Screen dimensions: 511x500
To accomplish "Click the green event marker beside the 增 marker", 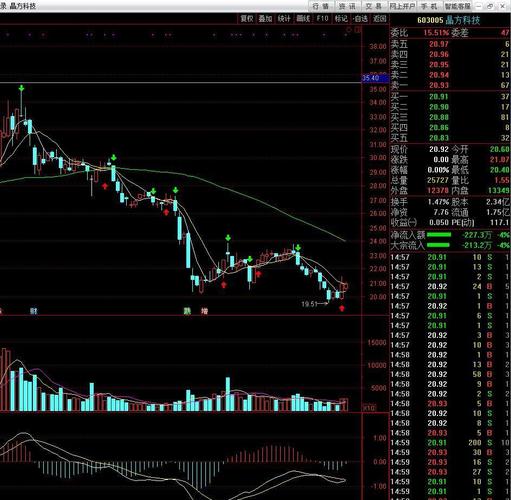I will point(187,311).
